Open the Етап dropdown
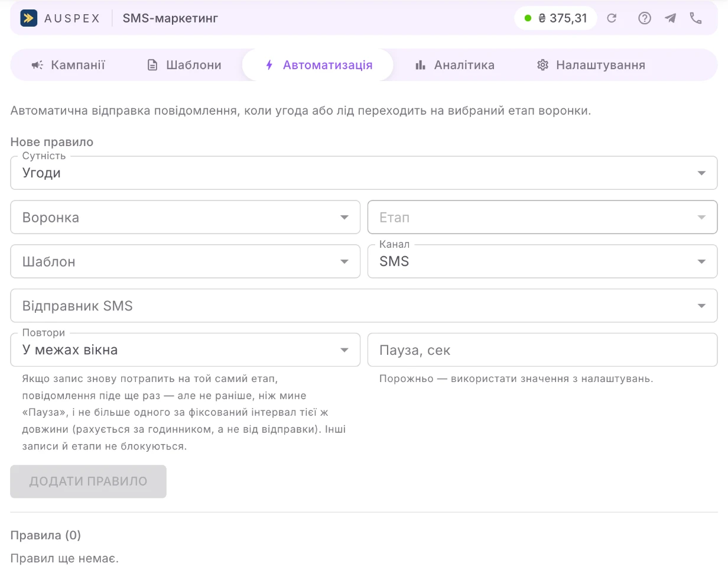 pyautogui.click(x=542, y=217)
